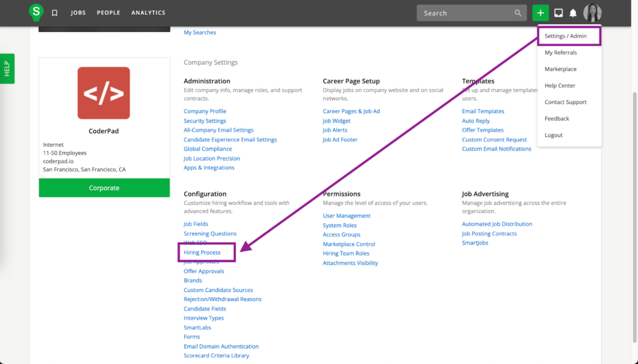Open Email Templates under Templates
638x364 pixels.
pos(483,111)
